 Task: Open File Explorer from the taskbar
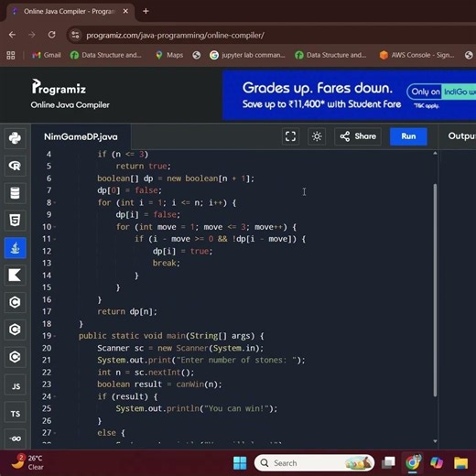[x=460, y=463]
